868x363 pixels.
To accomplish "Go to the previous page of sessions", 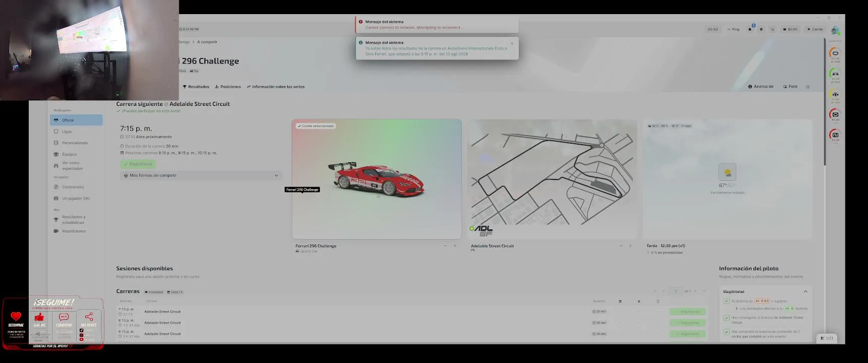I will pos(664,291).
